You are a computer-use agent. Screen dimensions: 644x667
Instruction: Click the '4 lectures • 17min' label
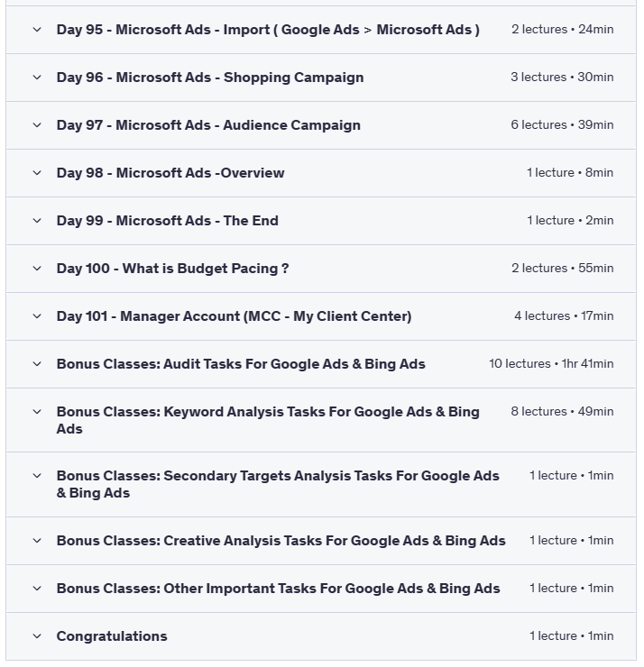[x=564, y=316]
